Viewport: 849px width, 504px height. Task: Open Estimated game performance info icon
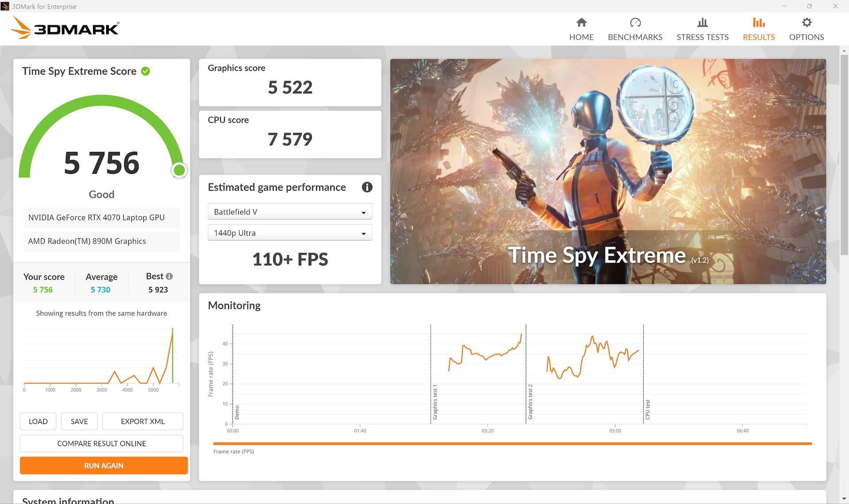coord(367,187)
